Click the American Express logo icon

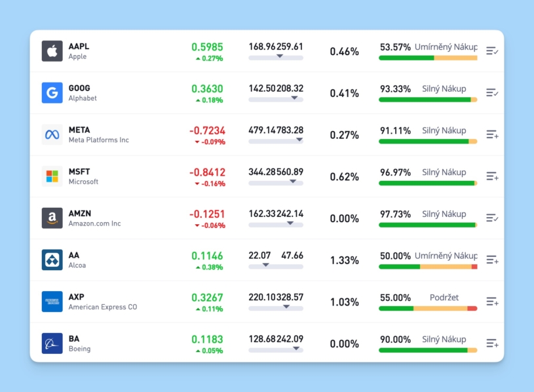pyautogui.click(x=52, y=302)
